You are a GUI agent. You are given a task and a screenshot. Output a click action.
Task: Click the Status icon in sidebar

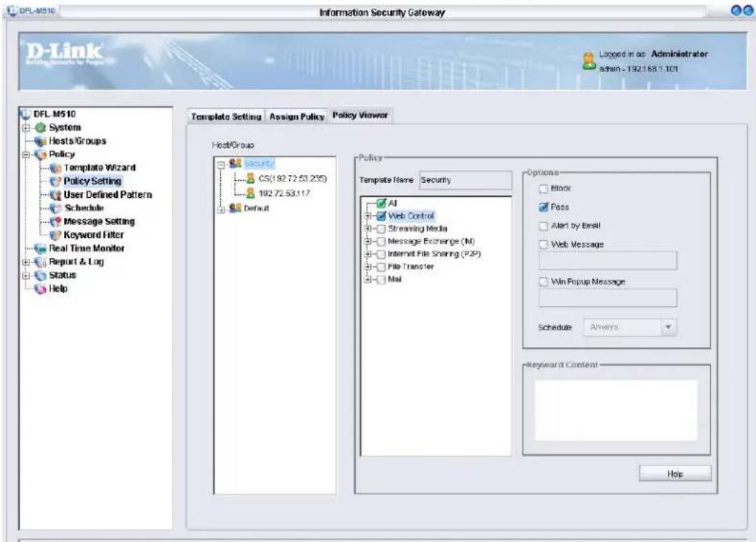pyautogui.click(x=40, y=275)
